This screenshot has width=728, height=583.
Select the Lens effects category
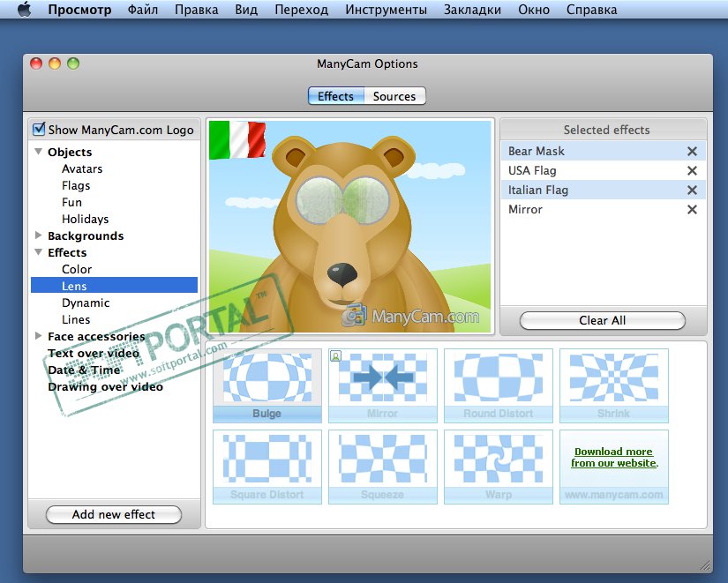tap(114, 286)
